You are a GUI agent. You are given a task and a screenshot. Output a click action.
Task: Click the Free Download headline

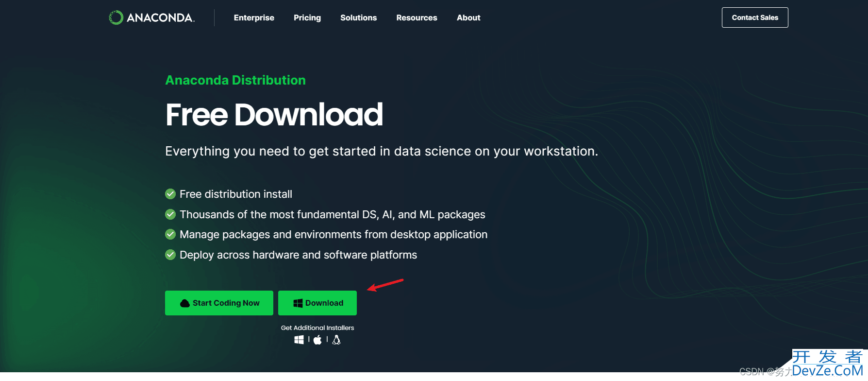pyautogui.click(x=274, y=115)
